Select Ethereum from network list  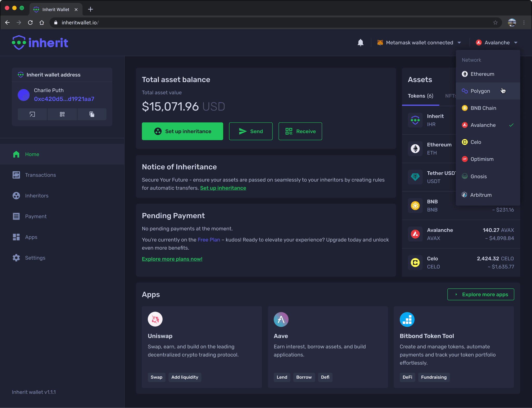[x=482, y=74]
